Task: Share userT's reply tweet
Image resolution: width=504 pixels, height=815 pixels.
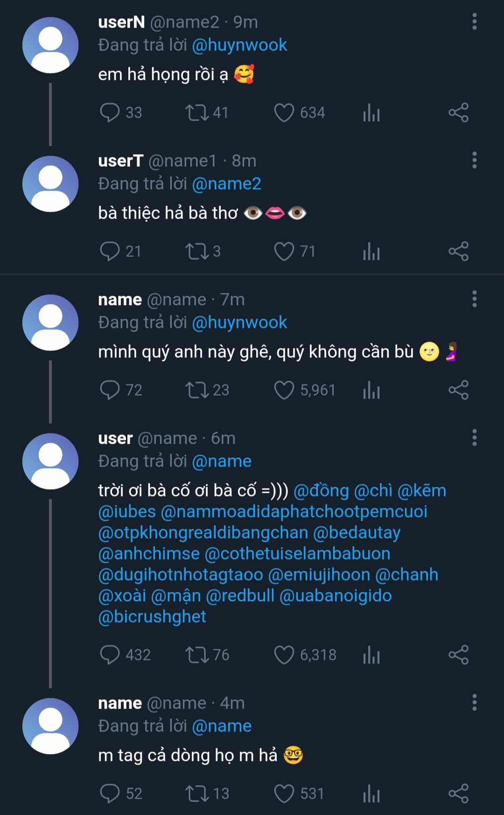Action: (x=458, y=251)
